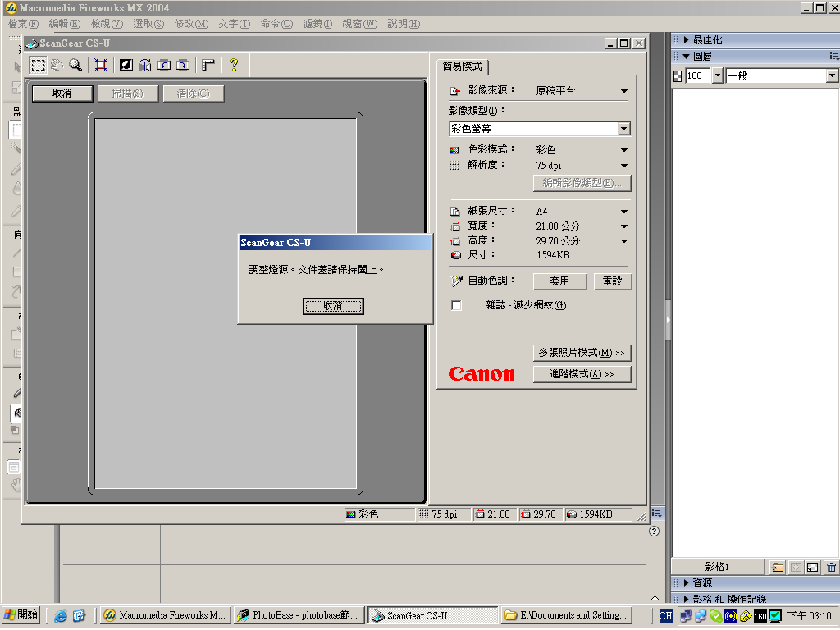
Task: Expand the 影格 和 操作記錄 panel
Action: [686, 599]
